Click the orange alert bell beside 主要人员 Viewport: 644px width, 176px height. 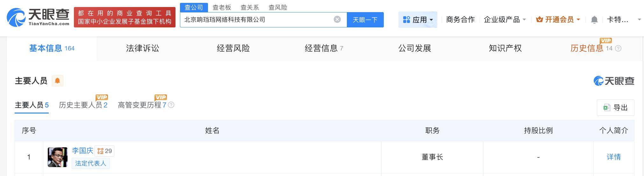57,81
